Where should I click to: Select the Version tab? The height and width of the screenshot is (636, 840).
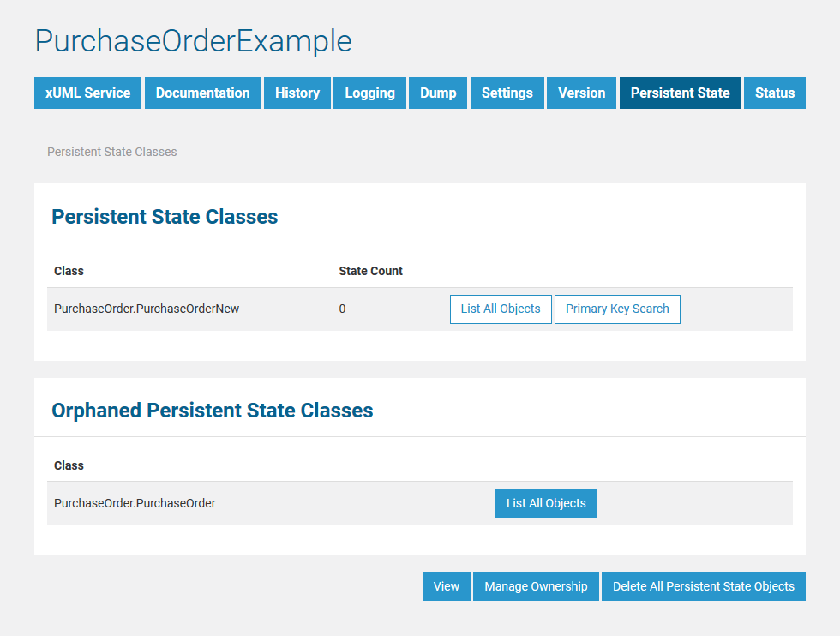tap(581, 93)
